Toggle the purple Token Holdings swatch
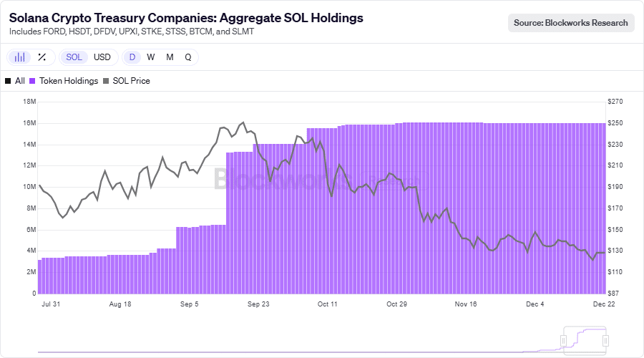This screenshot has height=358, width=644. coord(32,81)
